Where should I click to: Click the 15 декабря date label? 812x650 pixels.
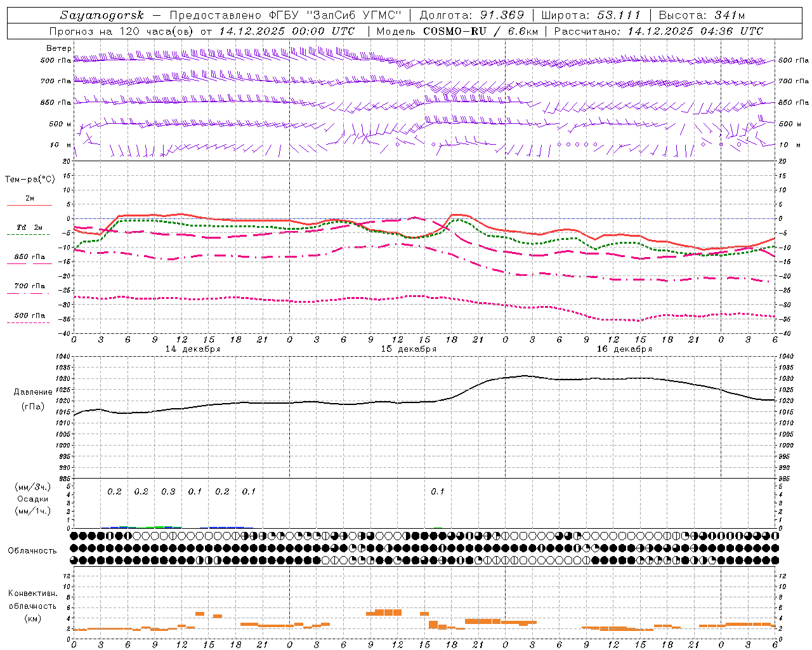(x=409, y=349)
